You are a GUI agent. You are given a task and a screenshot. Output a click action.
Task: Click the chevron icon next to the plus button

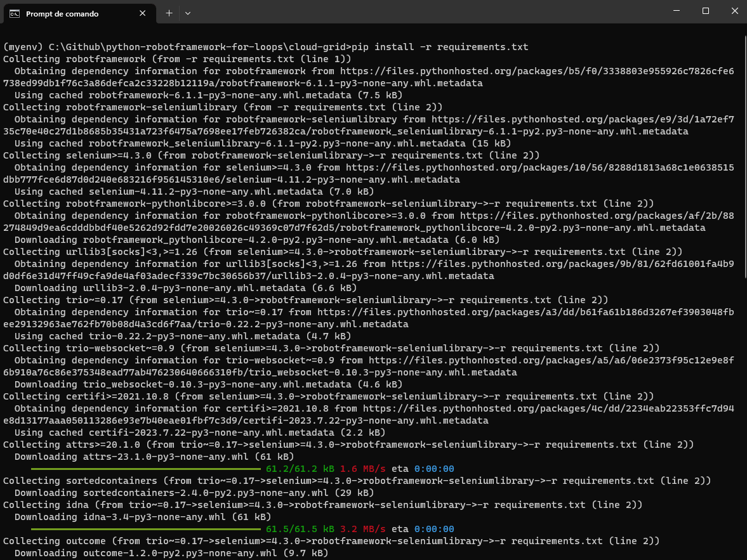188,13
